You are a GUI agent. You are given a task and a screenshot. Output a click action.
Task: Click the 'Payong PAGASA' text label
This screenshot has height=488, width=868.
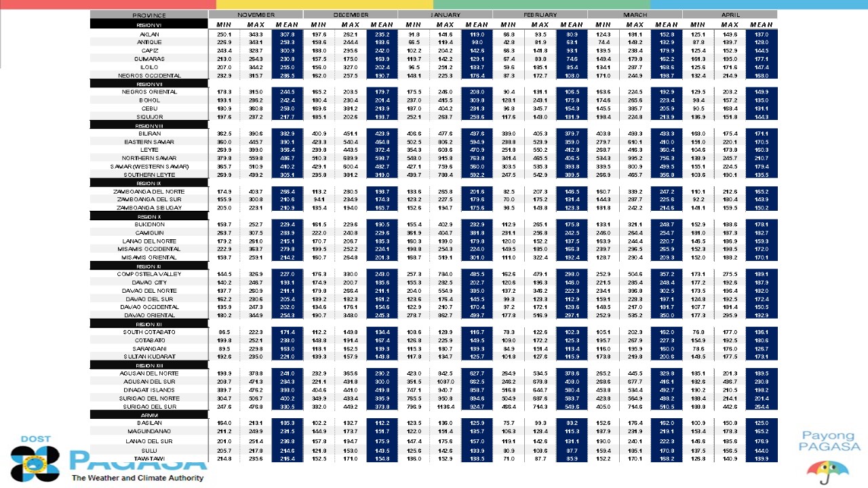[828, 441]
